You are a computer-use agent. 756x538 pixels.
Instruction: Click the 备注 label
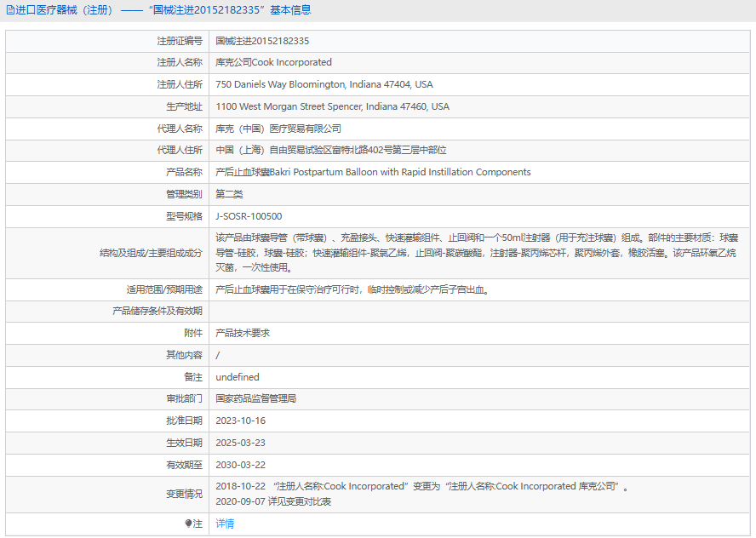[x=193, y=377]
